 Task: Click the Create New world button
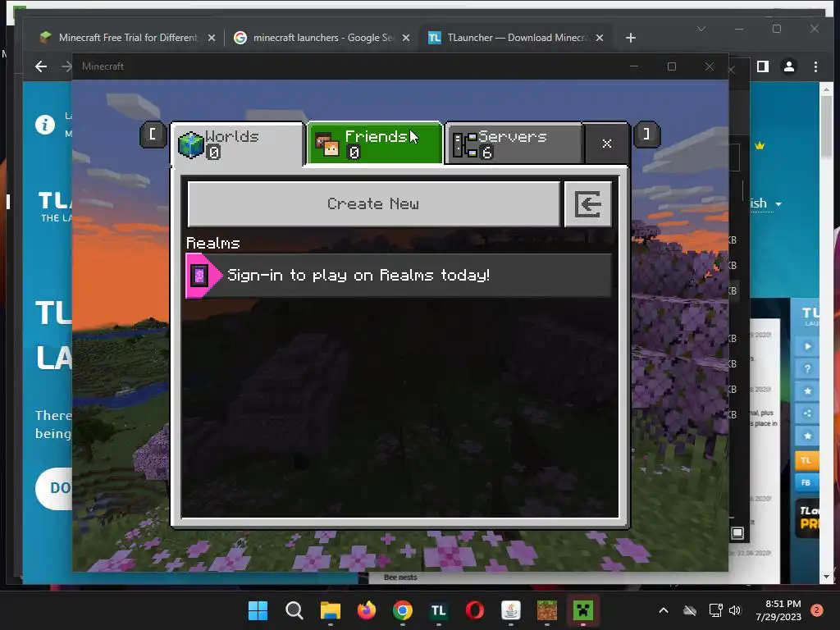click(373, 204)
